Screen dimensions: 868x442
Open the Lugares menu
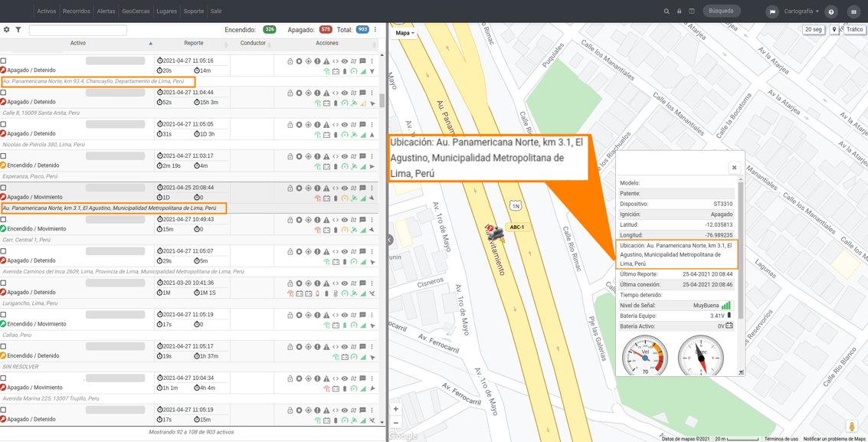click(x=167, y=11)
